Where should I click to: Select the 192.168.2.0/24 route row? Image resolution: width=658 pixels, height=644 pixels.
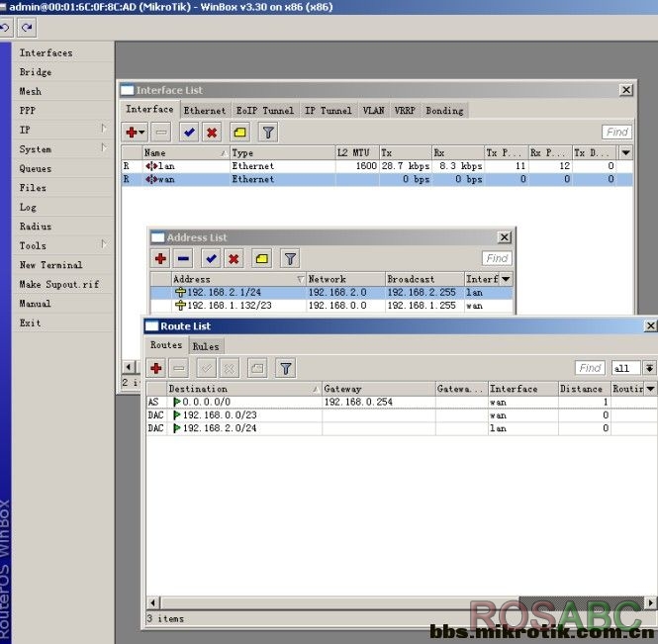click(401, 428)
